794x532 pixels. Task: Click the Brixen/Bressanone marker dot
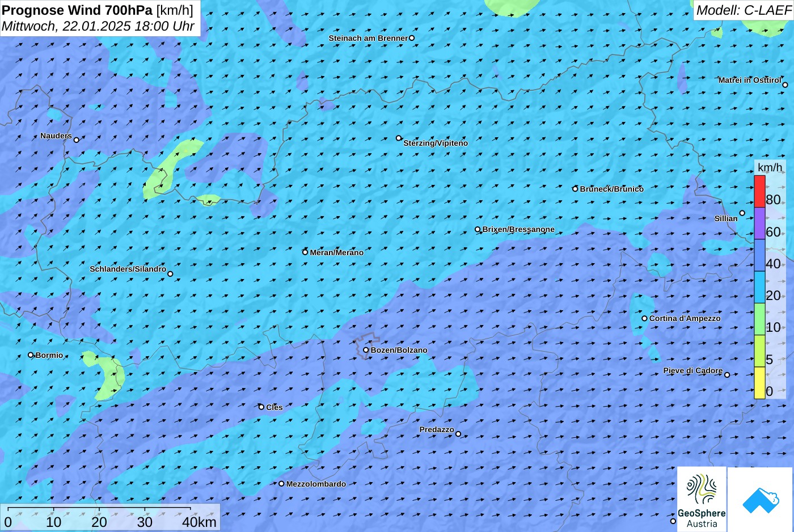(x=478, y=230)
